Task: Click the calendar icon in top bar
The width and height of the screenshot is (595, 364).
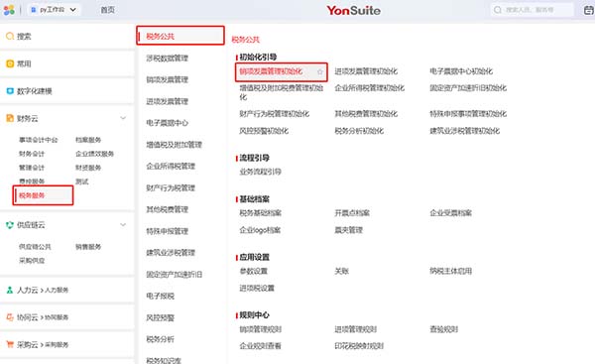Action: tap(589, 10)
